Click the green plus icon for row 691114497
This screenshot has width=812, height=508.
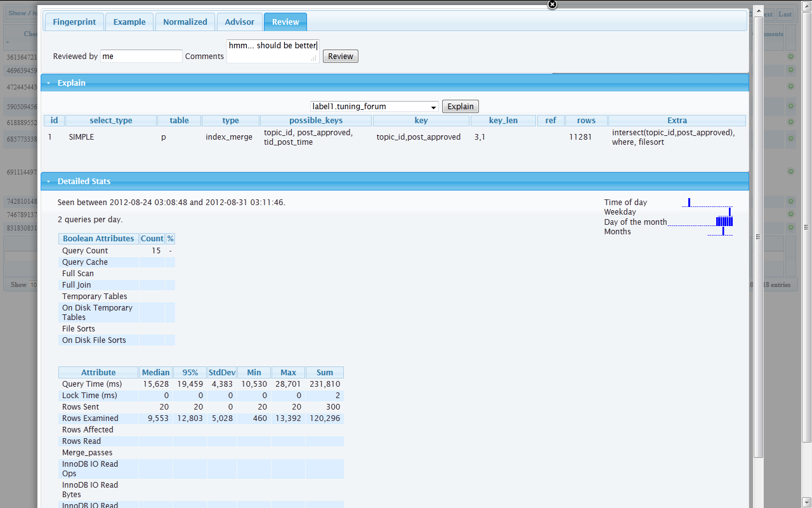click(x=791, y=171)
